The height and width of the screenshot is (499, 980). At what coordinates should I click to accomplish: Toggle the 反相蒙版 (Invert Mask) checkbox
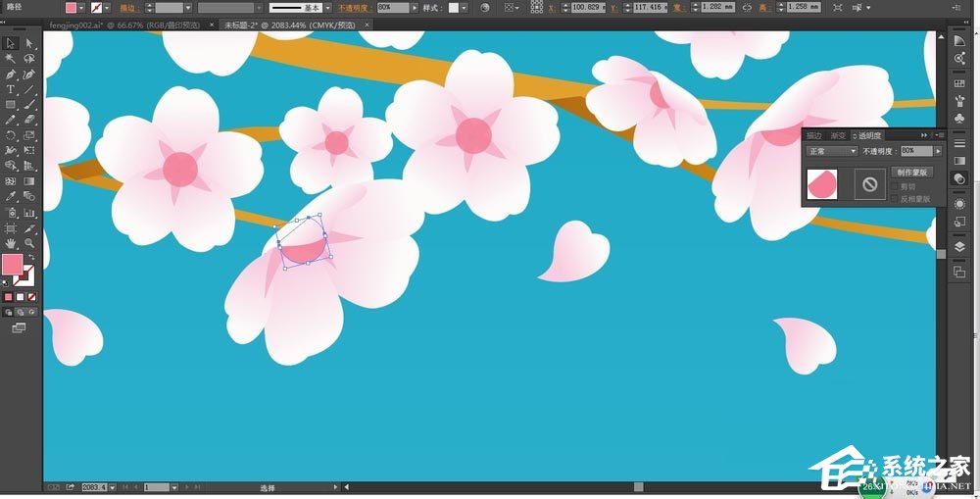click(894, 199)
